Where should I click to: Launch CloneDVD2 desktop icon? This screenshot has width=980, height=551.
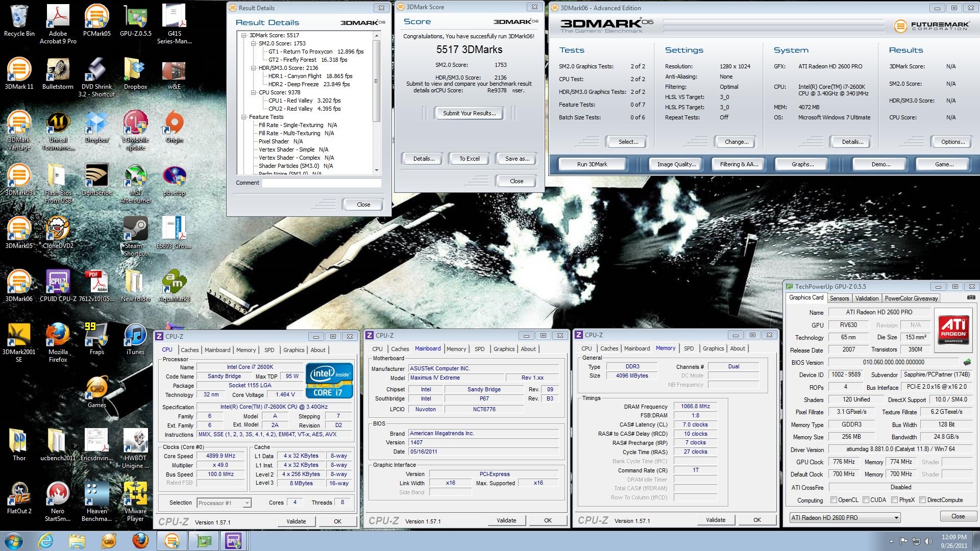point(58,233)
